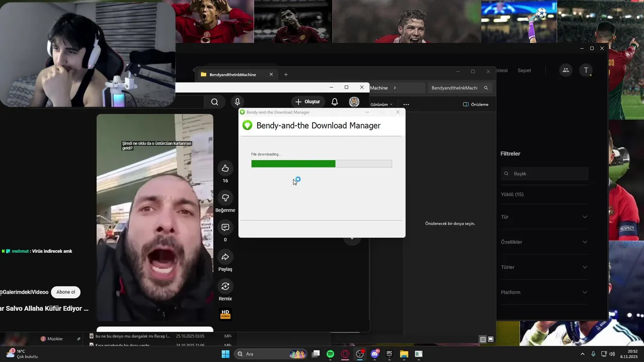644x362 pixels.
Task: Switch File Explorer to large thumbnails view icon
Action: pos(491,339)
